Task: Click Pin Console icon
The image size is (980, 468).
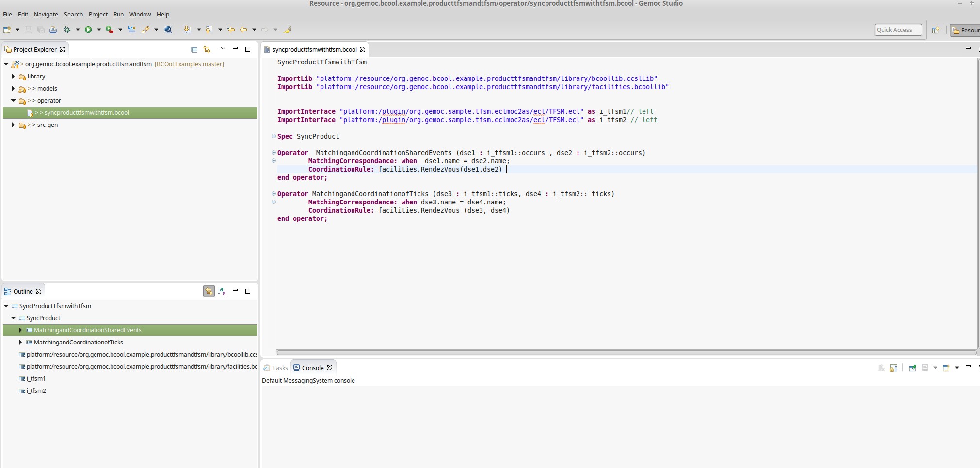Action: (x=912, y=368)
